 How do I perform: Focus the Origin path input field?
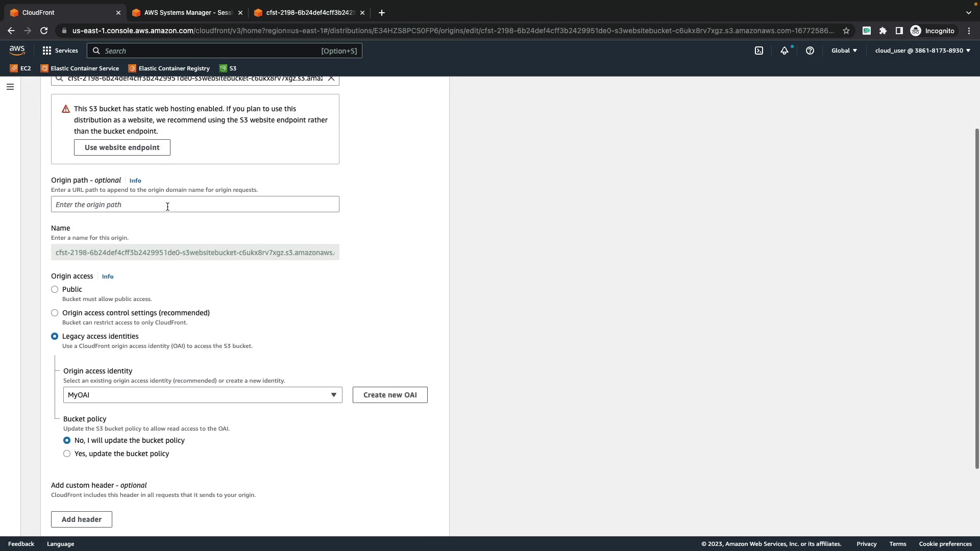coord(195,205)
